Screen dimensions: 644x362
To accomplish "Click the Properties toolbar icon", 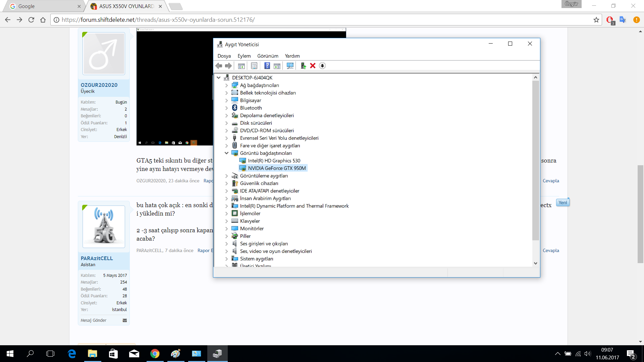I will (254, 66).
